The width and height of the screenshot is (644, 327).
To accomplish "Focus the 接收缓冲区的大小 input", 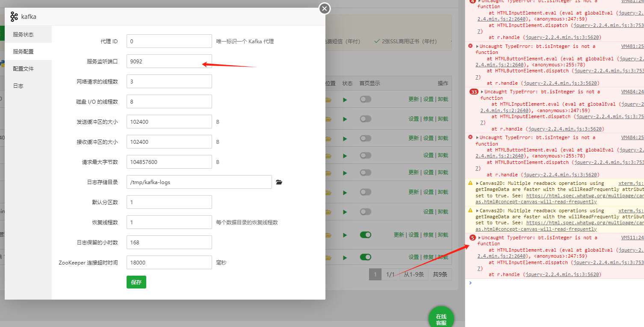I will point(169,142).
